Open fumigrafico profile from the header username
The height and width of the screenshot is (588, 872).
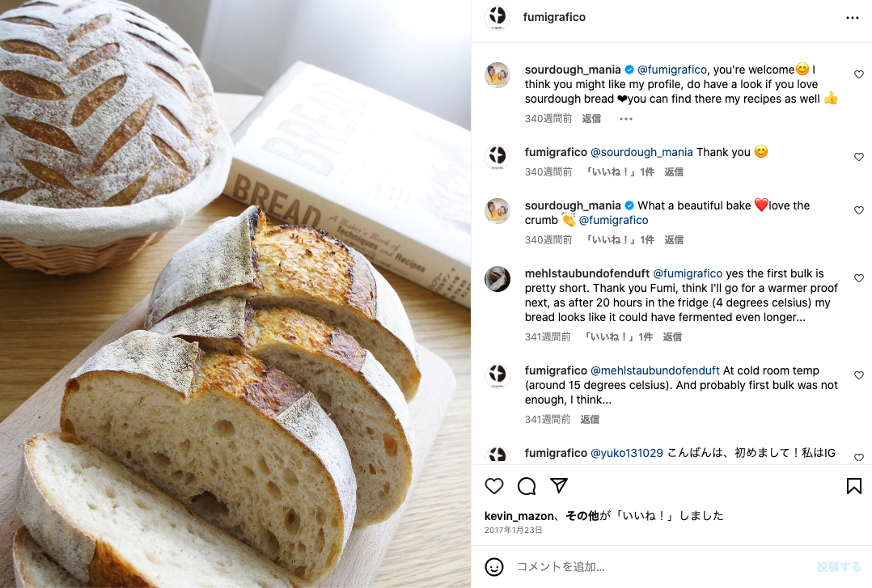pyautogui.click(x=554, y=17)
